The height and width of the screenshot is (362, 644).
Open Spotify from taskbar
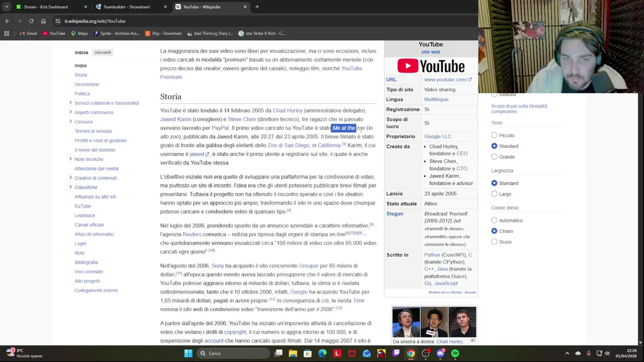455,353
